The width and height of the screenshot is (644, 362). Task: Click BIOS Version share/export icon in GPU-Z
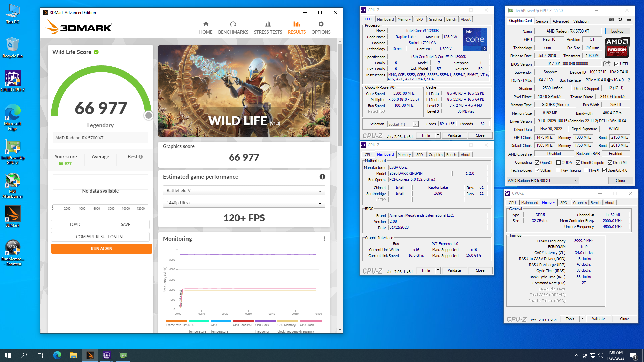tap(607, 64)
